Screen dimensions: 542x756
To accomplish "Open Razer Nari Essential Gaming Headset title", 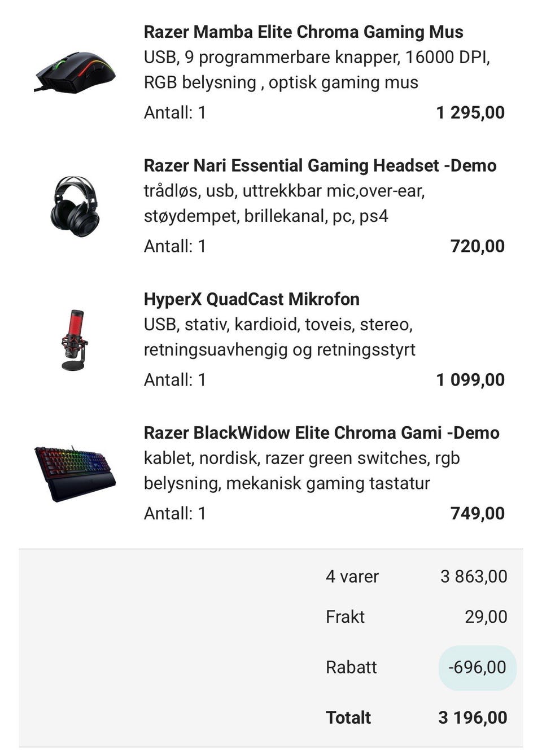I will click(320, 165).
